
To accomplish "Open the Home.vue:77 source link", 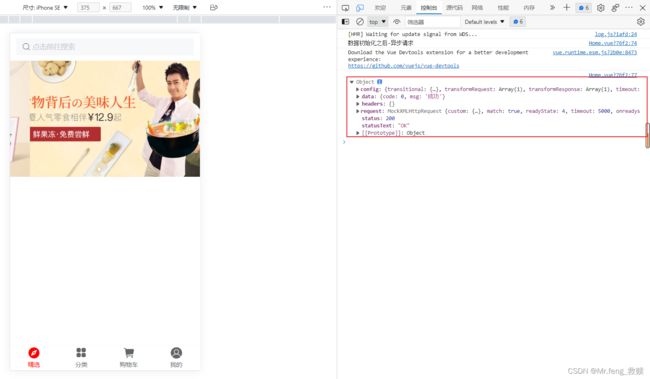I will (x=613, y=75).
